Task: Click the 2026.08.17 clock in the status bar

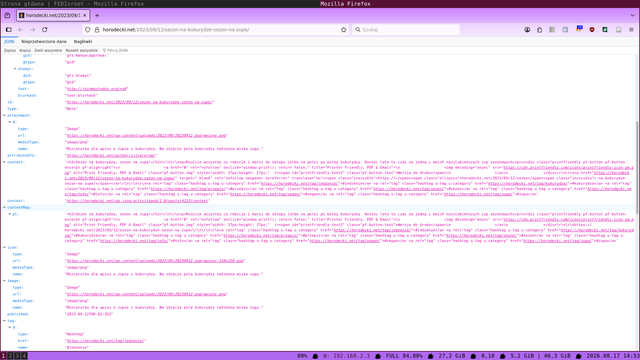Action: [613, 356]
